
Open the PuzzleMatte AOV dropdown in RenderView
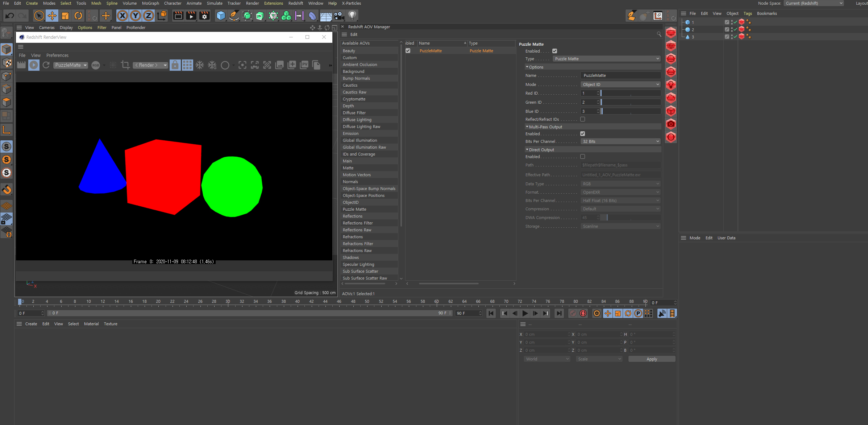pyautogui.click(x=71, y=65)
